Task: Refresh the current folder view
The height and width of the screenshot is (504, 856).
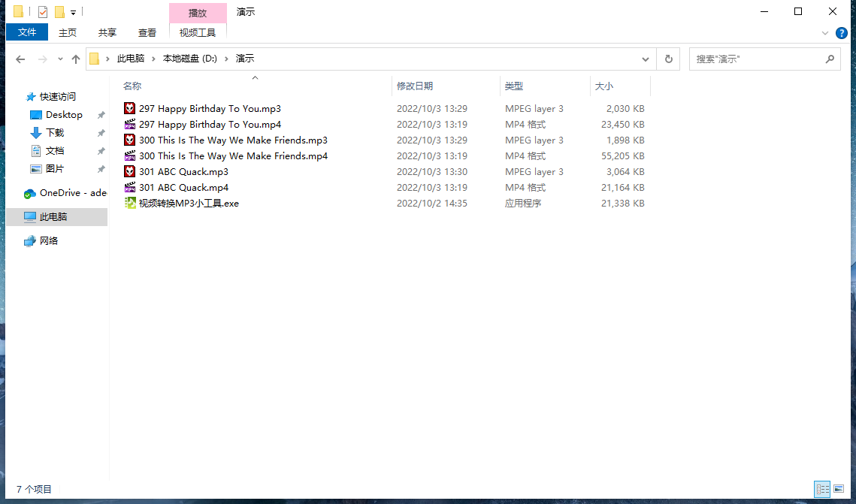Action: 668,59
